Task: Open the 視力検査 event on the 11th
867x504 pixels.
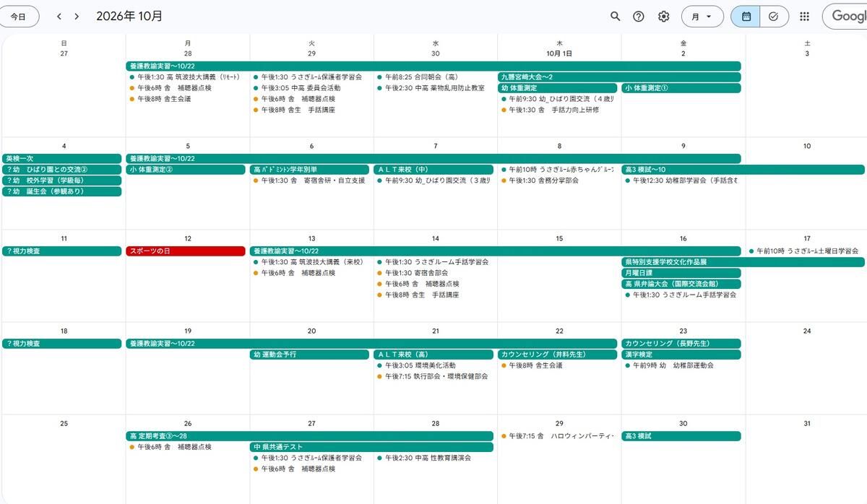Action: pyautogui.click(x=61, y=251)
